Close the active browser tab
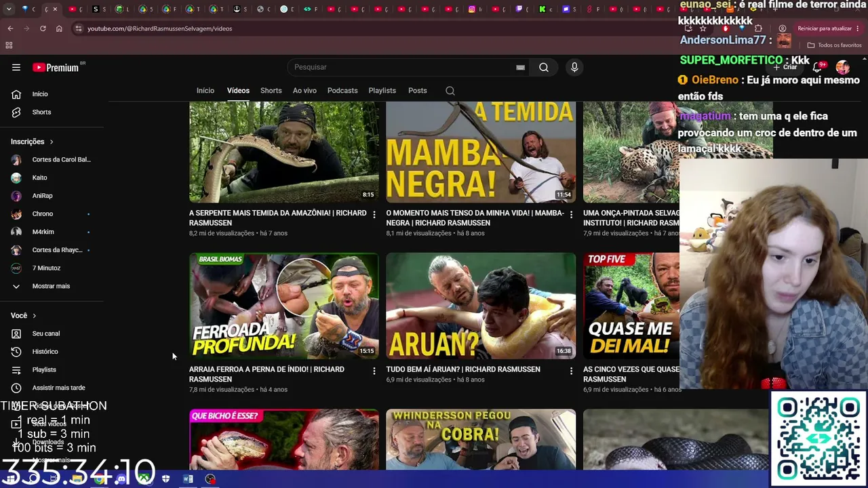This screenshot has height=488, width=868. [55, 9]
